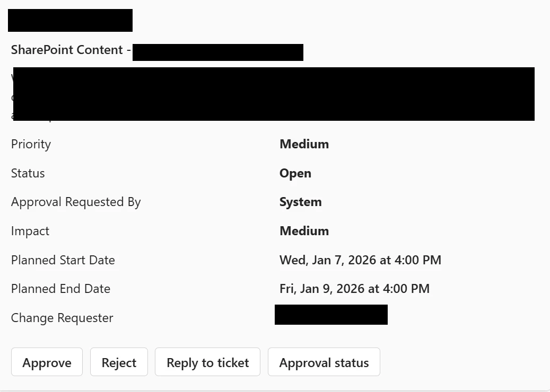The height and width of the screenshot is (392, 550).
Task: Click the Open status value
Action: click(295, 173)
